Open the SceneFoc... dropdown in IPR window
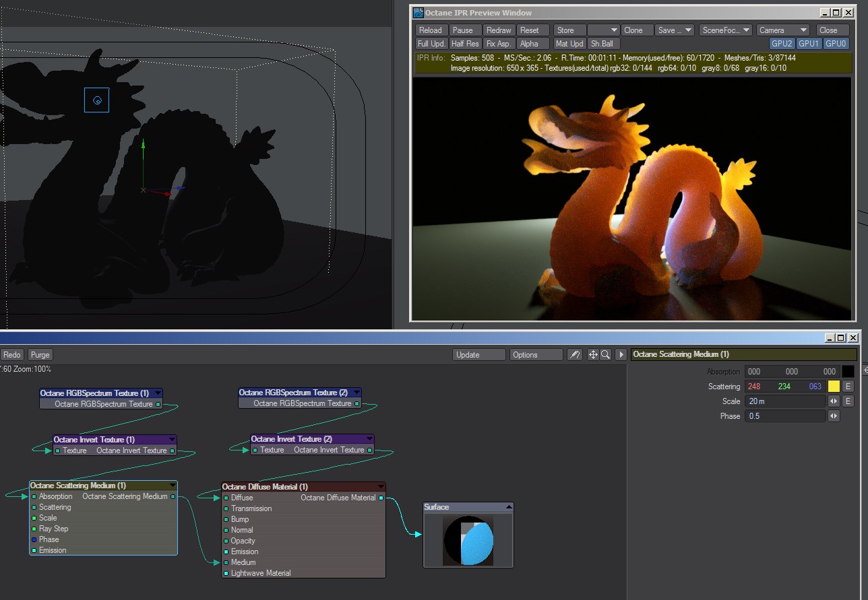The image size is (868, 600). (725, 30)
